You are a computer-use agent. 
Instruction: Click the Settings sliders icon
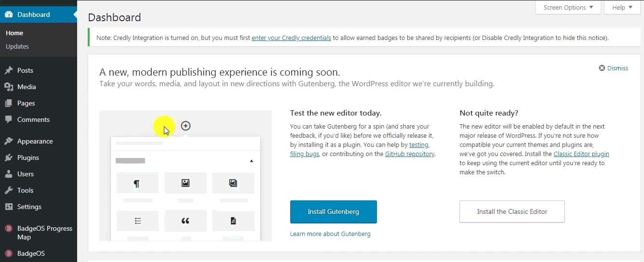(x=9, y=207)
